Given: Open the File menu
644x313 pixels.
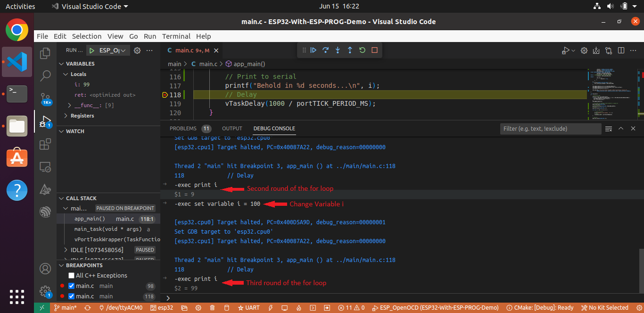Looking at the screenshot, I should (x=42, y=36).
